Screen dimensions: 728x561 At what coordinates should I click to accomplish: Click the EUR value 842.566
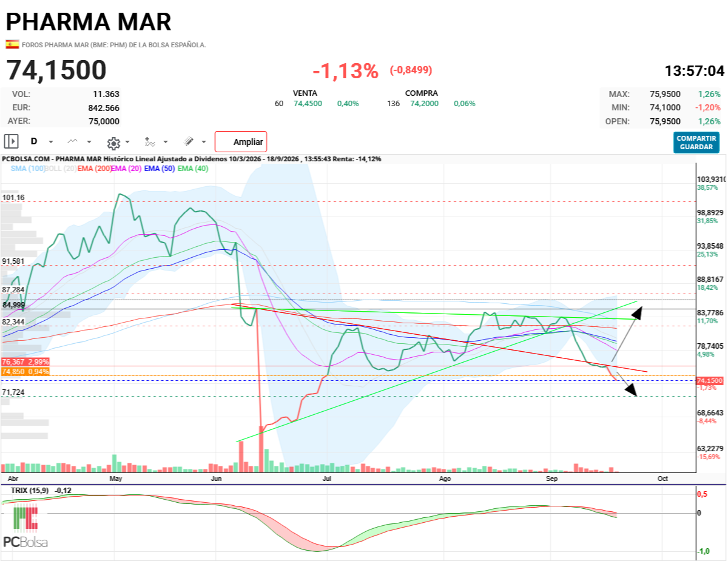tap(104, 107)
